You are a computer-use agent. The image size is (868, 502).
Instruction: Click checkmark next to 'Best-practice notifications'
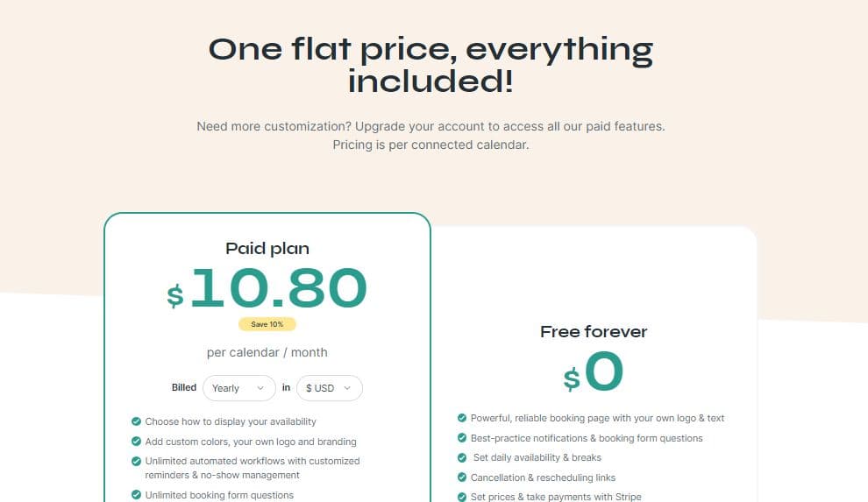pos(462,438)
